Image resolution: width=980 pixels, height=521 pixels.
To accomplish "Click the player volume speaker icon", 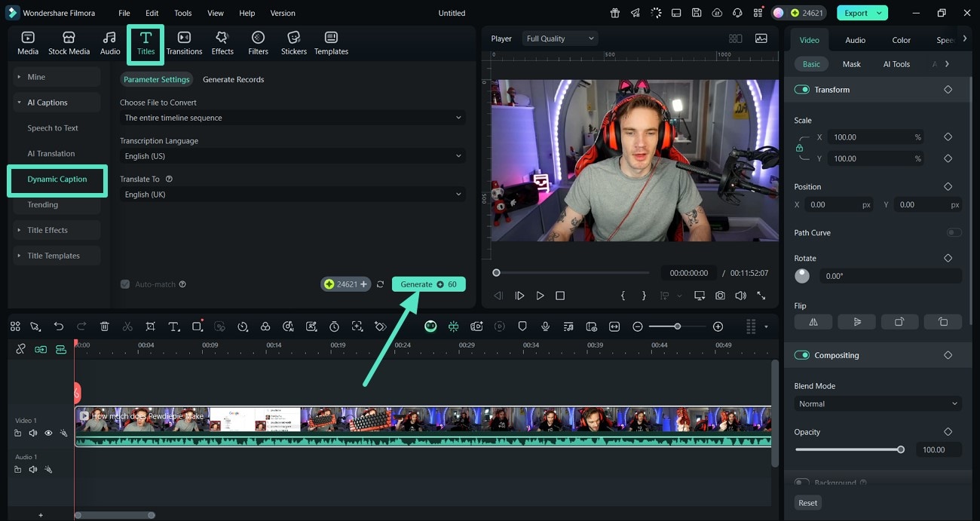I will tap(741, 296).
